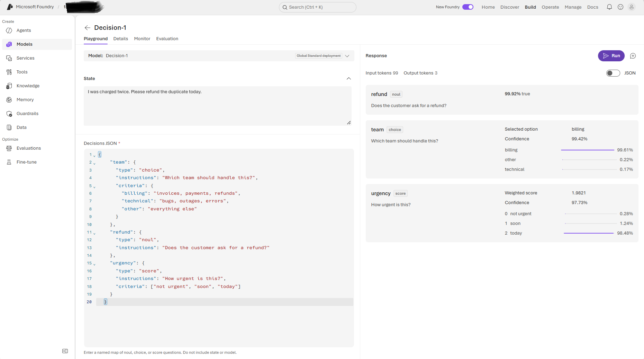Open the user account avatar
Viewport: 644px width, 359px height.
[632, 7]
